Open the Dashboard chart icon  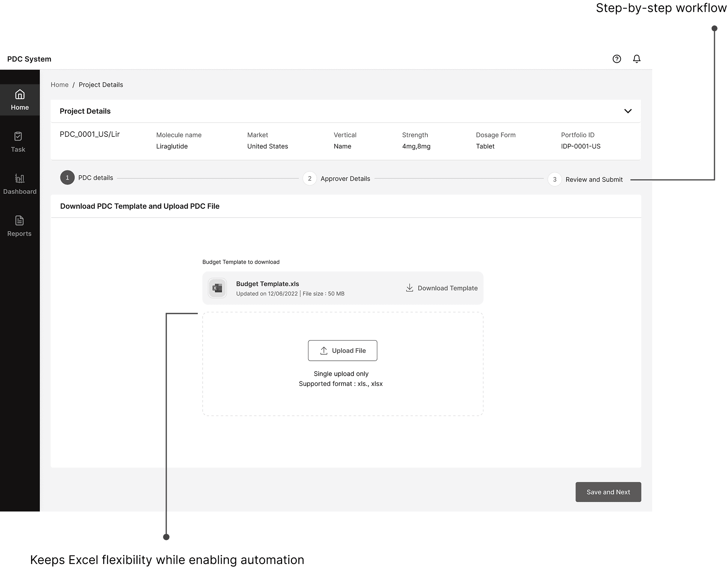20,178
